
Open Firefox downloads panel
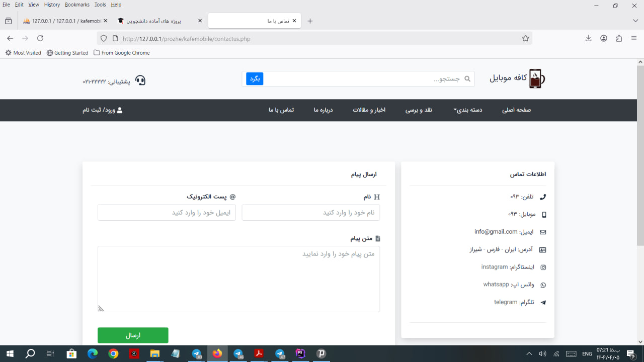point(588,39)
